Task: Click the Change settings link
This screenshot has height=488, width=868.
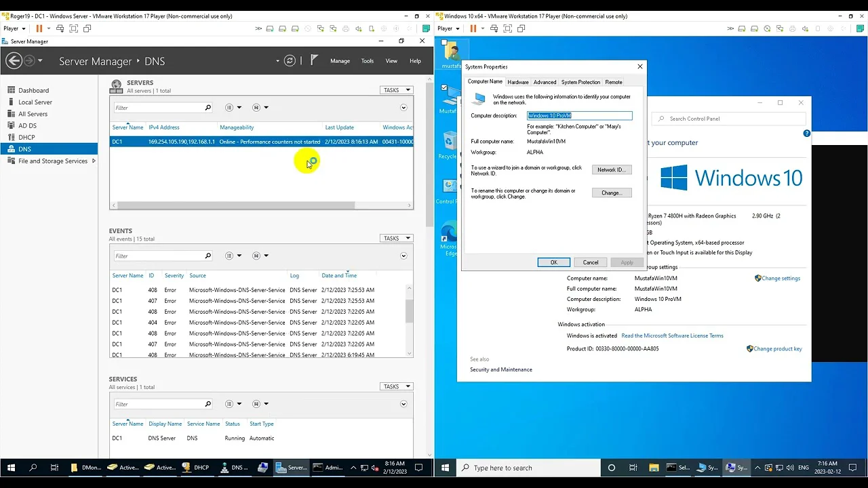Action: (x=780, y=279)
